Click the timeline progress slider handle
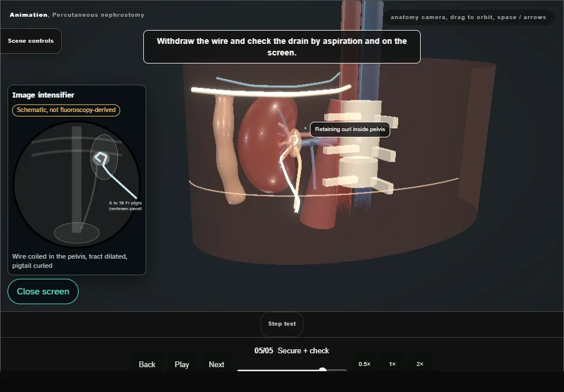Screen dimensions: 564x392 pos(322,369)
